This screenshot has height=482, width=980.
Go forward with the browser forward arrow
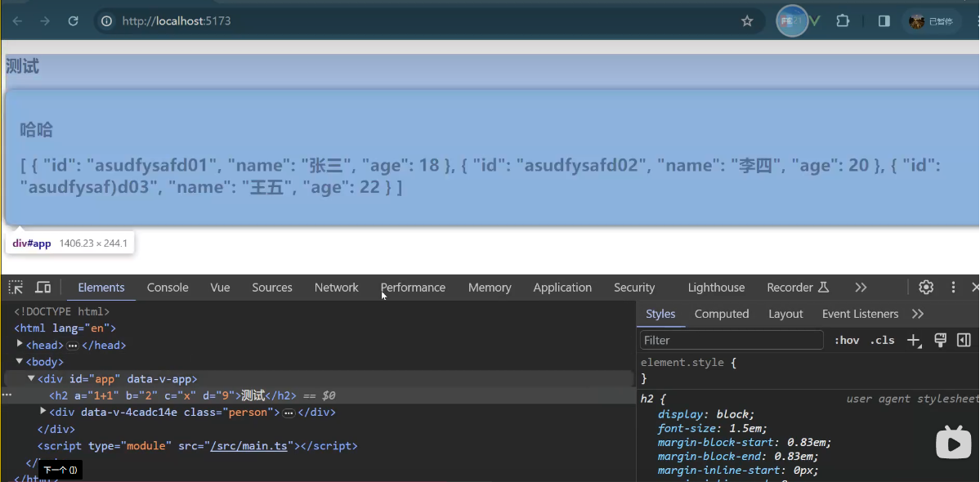(45, 21)
